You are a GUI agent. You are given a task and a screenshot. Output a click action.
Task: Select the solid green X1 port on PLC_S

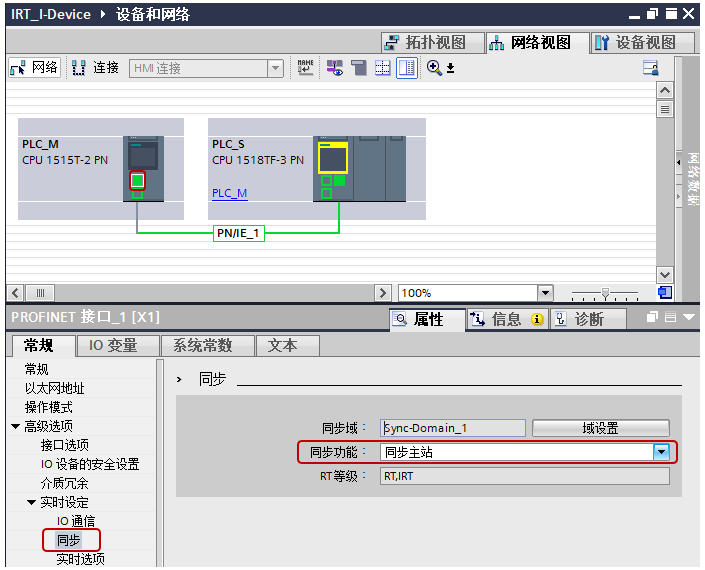[339, 181]
